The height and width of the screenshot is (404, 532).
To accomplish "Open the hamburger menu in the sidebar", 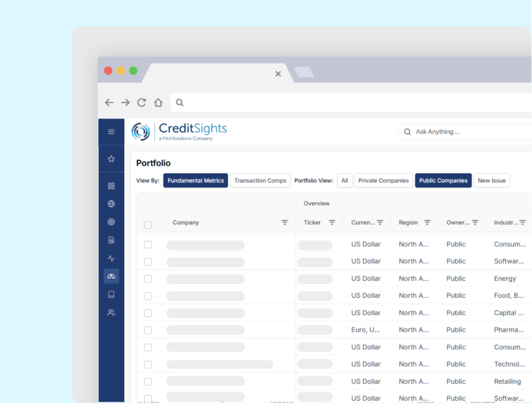I will click(111, 132).
